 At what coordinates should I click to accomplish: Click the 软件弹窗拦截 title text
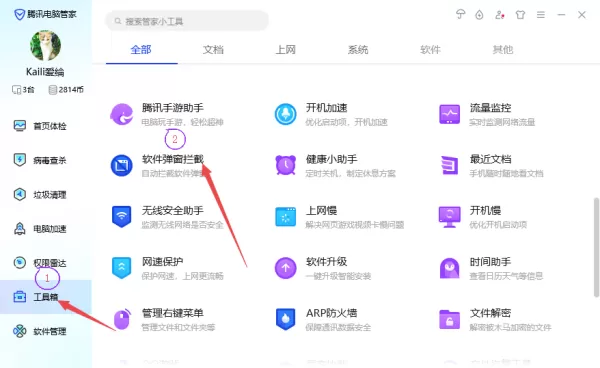tap(173, 159)
